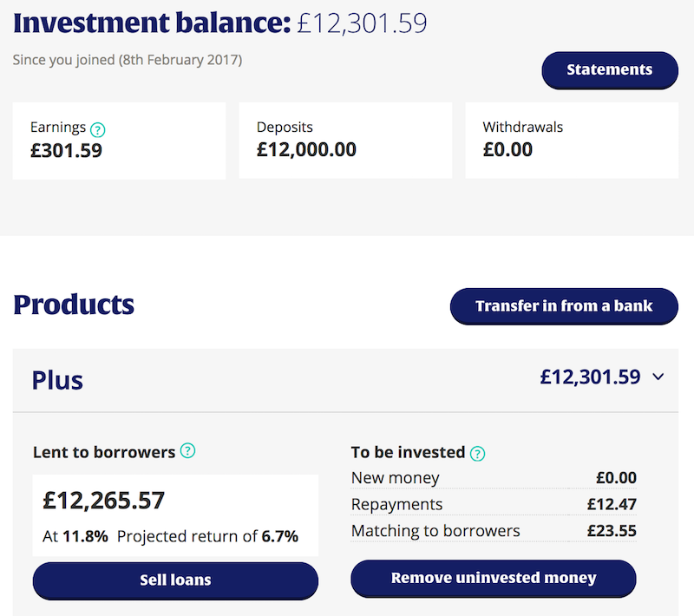Click the Deposits card amount £12,000.00

pyautogui.click(x=306, y=150)
